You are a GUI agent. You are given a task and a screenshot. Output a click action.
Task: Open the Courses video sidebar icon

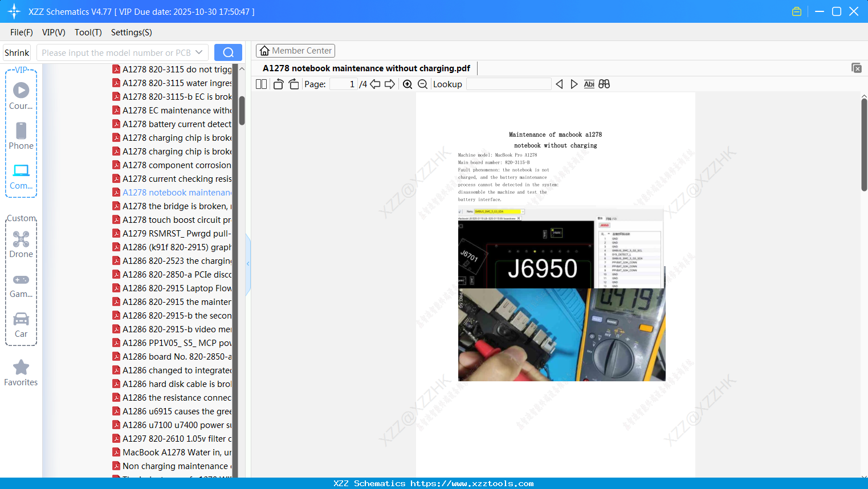click(21, 90)
